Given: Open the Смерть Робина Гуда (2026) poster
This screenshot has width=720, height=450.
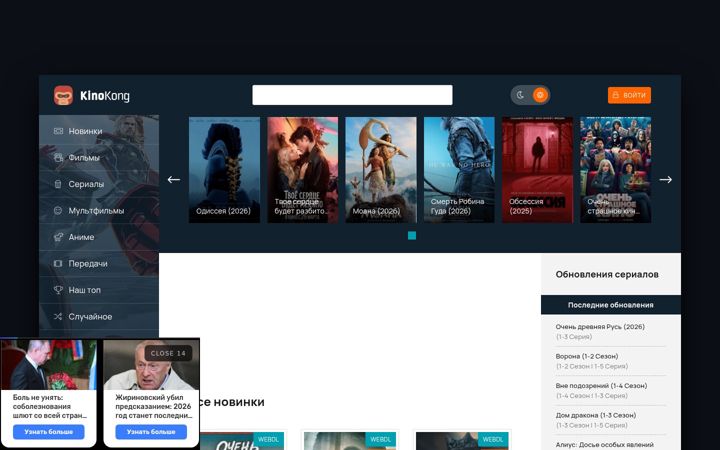Looking at the screenshot, I should (x=459, y=170).
